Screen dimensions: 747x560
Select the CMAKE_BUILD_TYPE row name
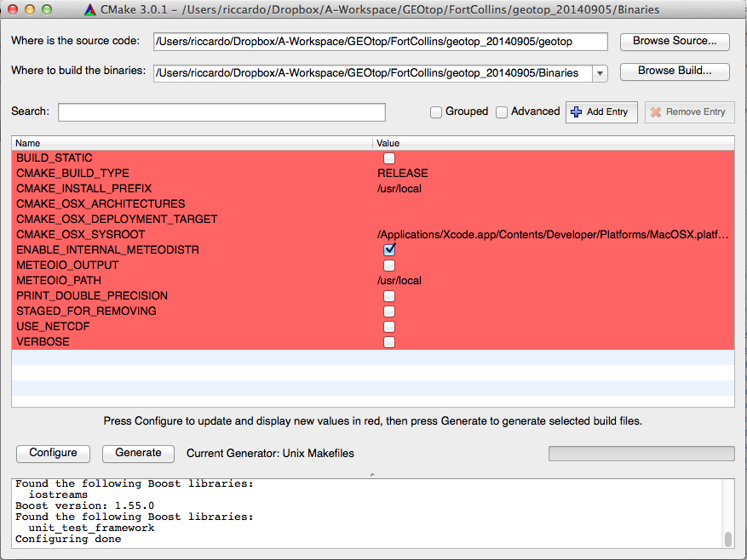72,174
